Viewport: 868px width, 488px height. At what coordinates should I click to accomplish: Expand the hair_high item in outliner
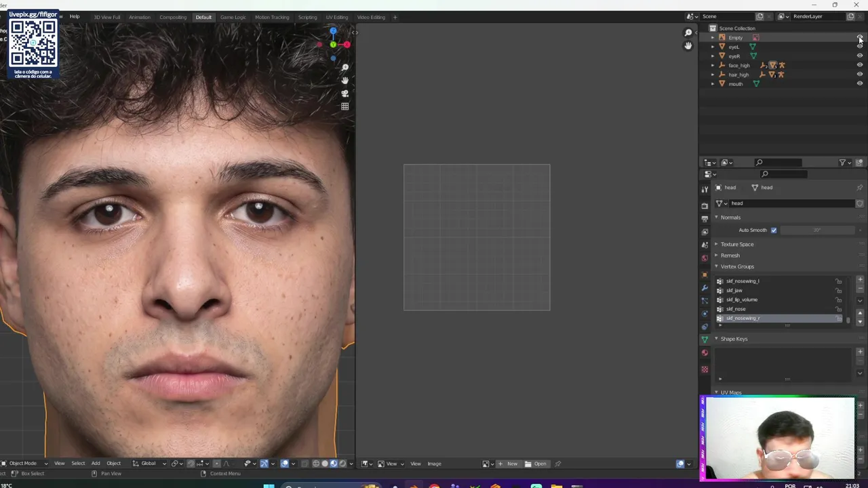[713, 75]
